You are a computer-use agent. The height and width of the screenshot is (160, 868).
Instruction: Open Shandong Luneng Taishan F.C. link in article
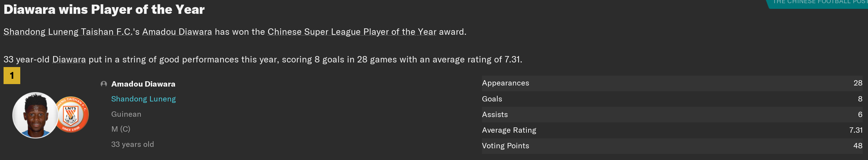(68, 32)
